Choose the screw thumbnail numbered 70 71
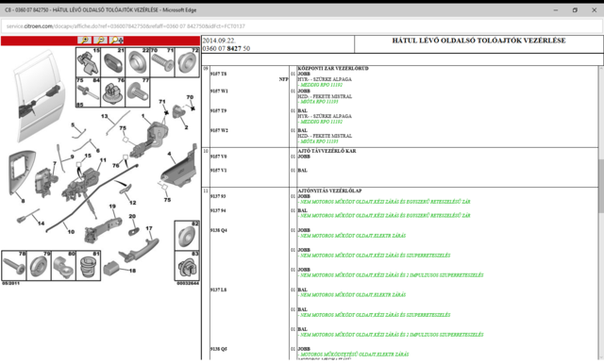 [x=162, y=62]
